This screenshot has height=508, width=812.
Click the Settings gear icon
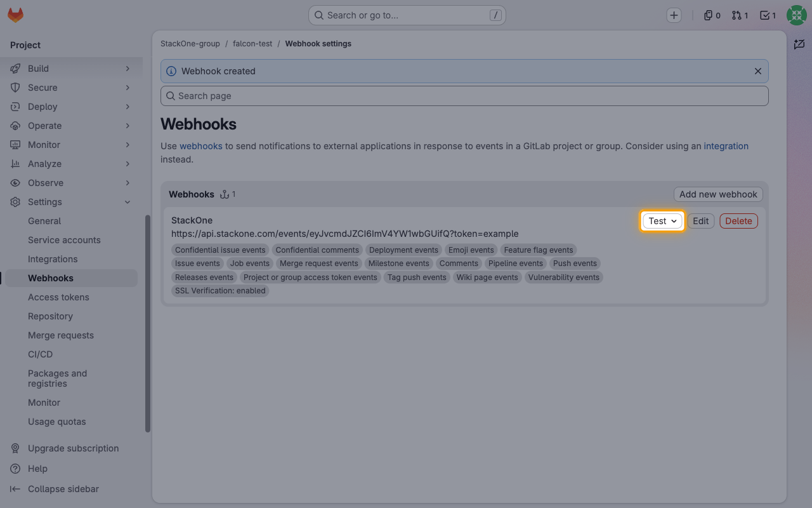pyautogui.click(x=15, y=202)
